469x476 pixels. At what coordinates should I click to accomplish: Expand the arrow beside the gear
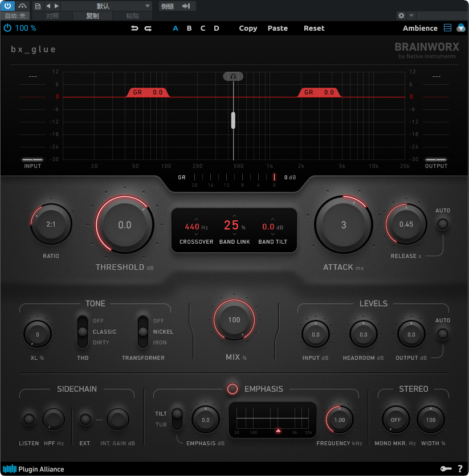click(x=411, y=15)
